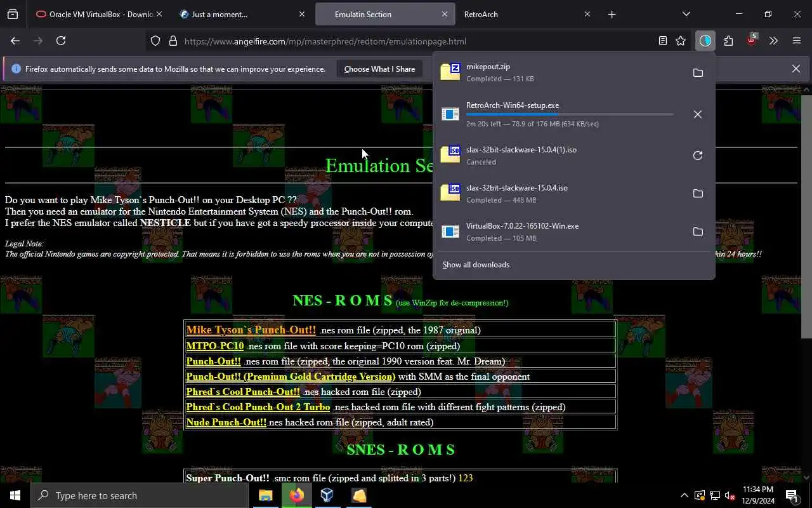Image resolution: width=812 pixels, height=508 pixels.
Task: Close the downloads panel via toolbar icon
Action: 705,41
